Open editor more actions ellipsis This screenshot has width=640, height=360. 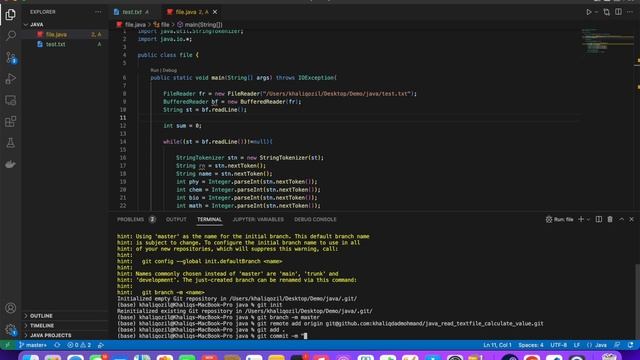[x=630, y=12]
